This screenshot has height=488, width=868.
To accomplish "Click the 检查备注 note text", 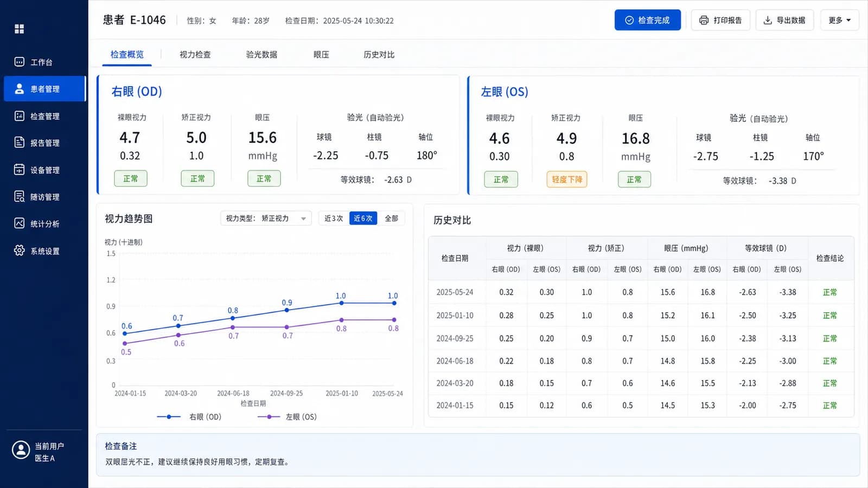I will 197,462.
